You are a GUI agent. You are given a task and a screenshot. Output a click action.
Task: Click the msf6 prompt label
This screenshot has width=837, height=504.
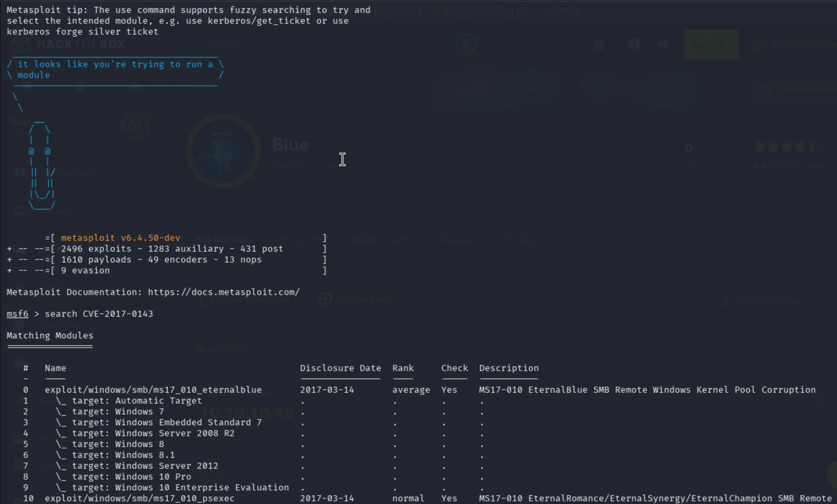[x=17, y=314]
